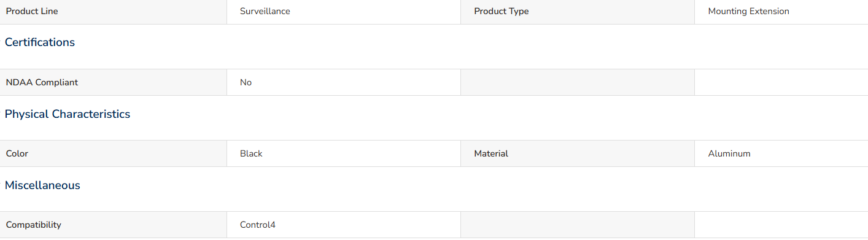Image resolution: width=868 pixels, height=240 pixels.
Task: Click the NDAA Compliant label
Action: (42, 82)
